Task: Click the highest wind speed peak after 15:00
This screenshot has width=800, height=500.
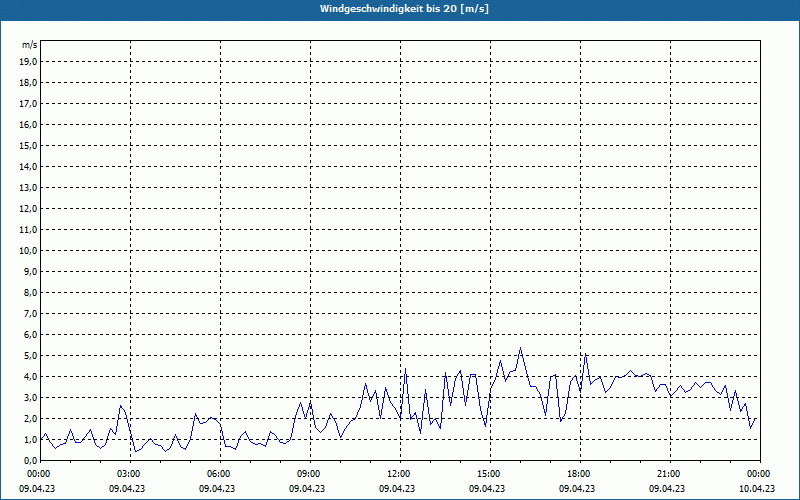Action: (x=520, y=348)
